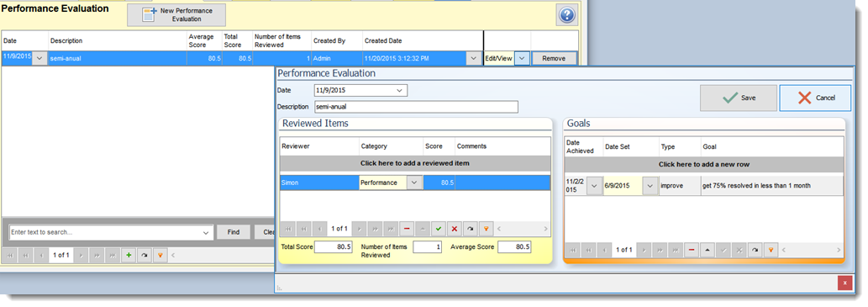Open the Edit/View dropdown arrow

[522, 58]
